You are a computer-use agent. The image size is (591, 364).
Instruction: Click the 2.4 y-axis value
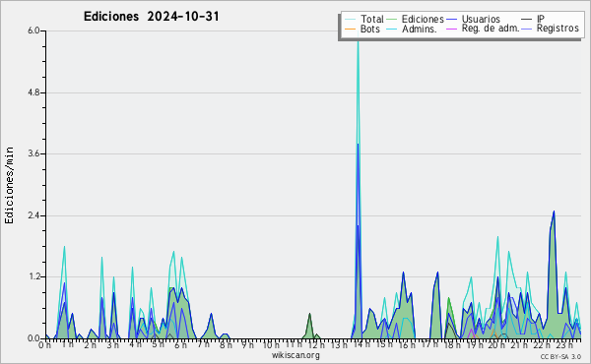[33, 215]
